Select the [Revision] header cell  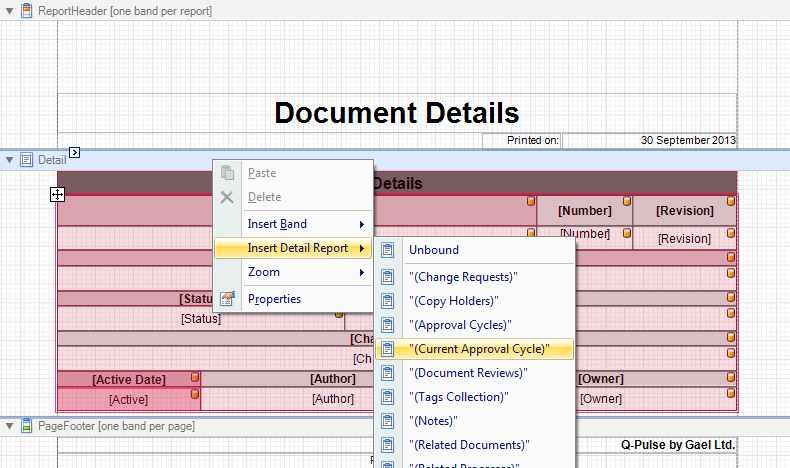point(685,211)
